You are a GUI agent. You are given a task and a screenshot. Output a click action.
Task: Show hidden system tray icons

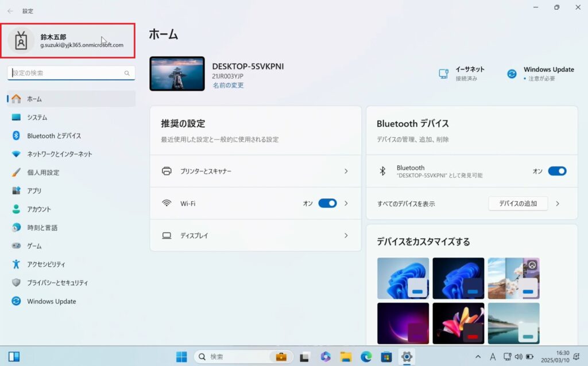478,357
